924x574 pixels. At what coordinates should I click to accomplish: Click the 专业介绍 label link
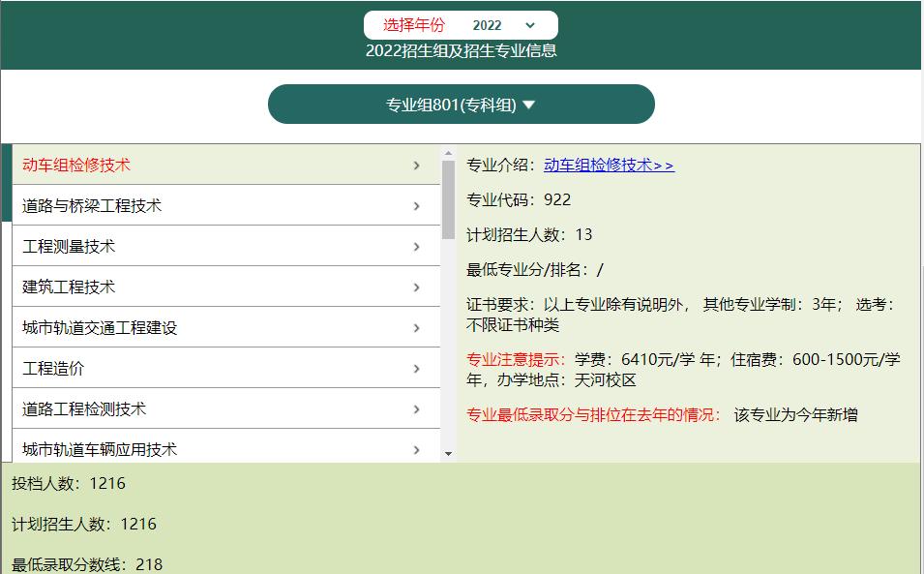tap(499, 165)
